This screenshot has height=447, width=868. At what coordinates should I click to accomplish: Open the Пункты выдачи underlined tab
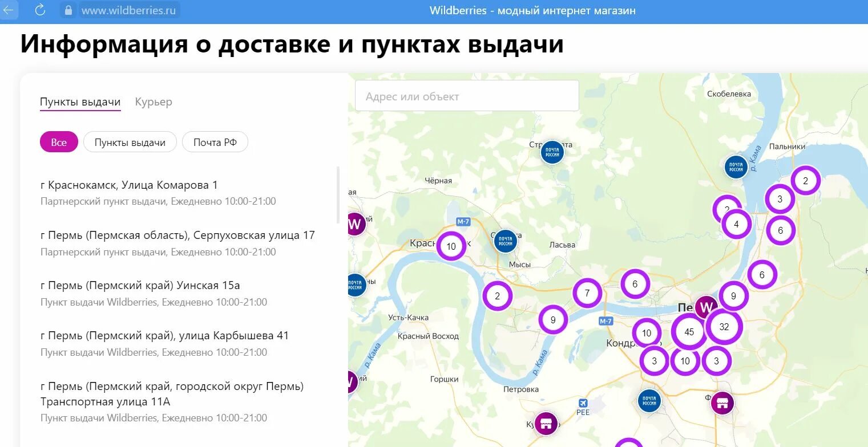click(x=80, y=102)
